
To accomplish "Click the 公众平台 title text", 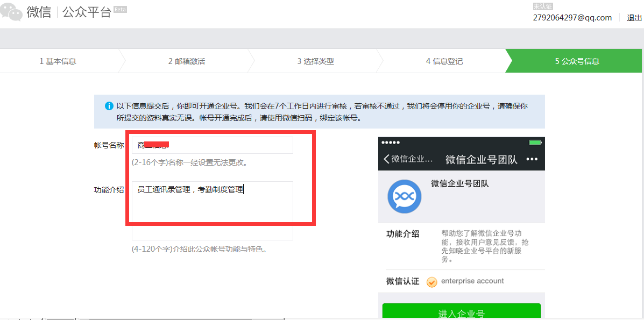I will (x=87, y=12).
